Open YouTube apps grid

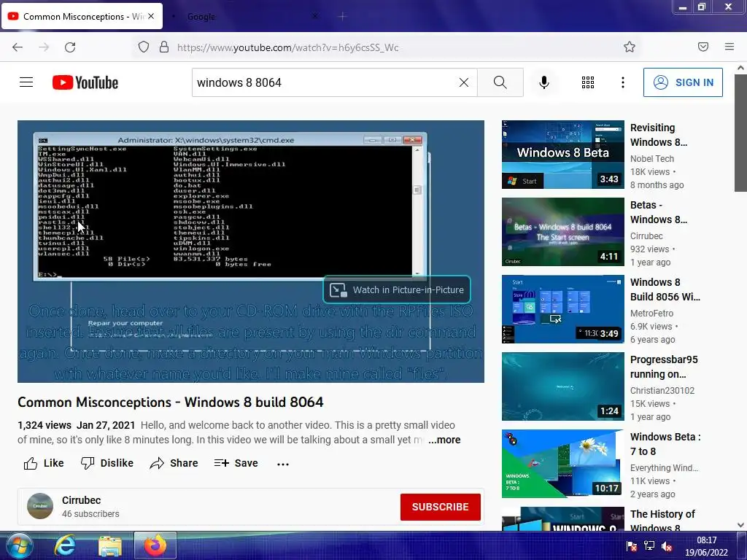tap(588, 82)
